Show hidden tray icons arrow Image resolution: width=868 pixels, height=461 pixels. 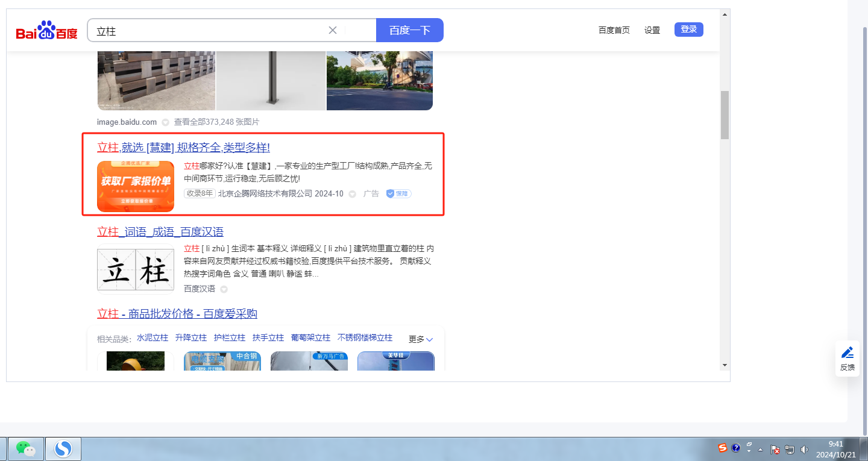point(761,450)
